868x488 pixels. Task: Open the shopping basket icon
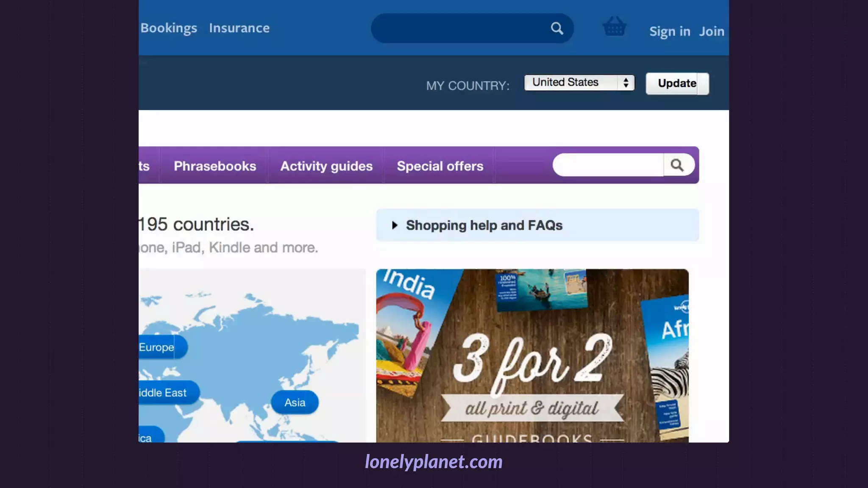click(615, 26)
